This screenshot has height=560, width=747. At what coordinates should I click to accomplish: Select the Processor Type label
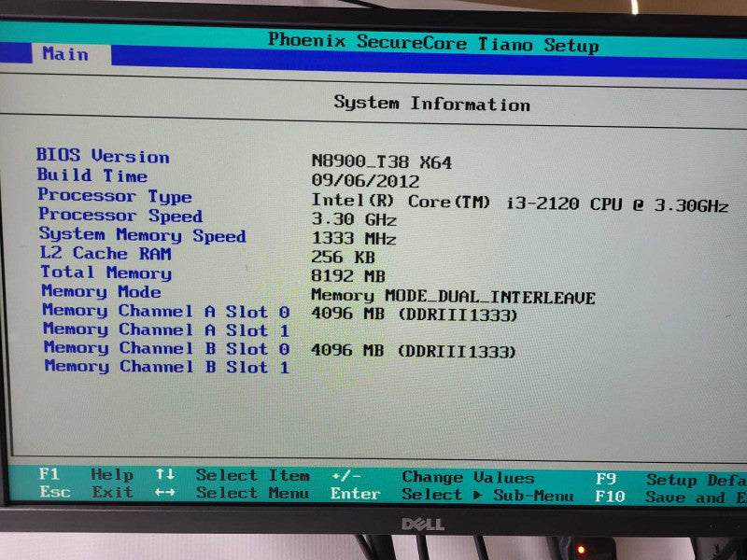coord(115,195)
